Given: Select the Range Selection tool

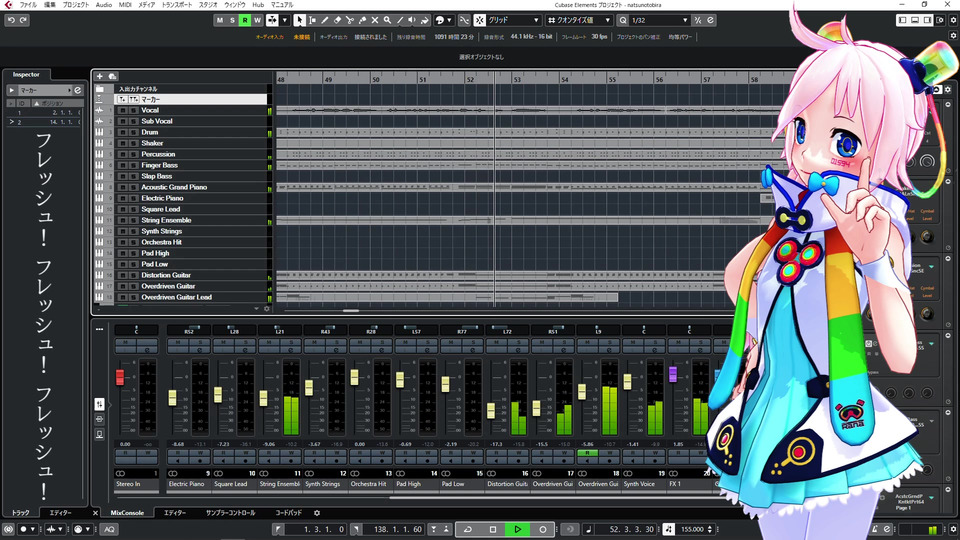Looking at the screenshot, I should pyautogui.click(x=312, y=20).
